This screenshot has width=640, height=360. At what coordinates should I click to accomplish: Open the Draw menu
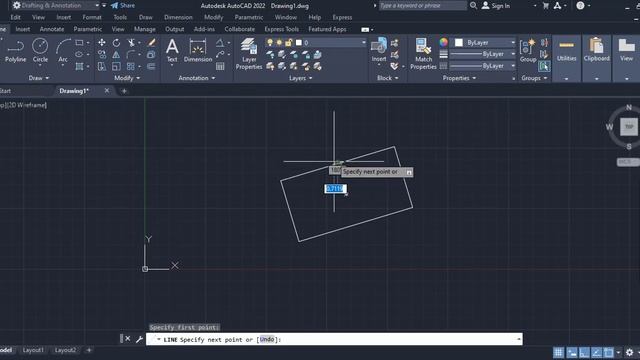pyautogui.click(x=146, y=18)
